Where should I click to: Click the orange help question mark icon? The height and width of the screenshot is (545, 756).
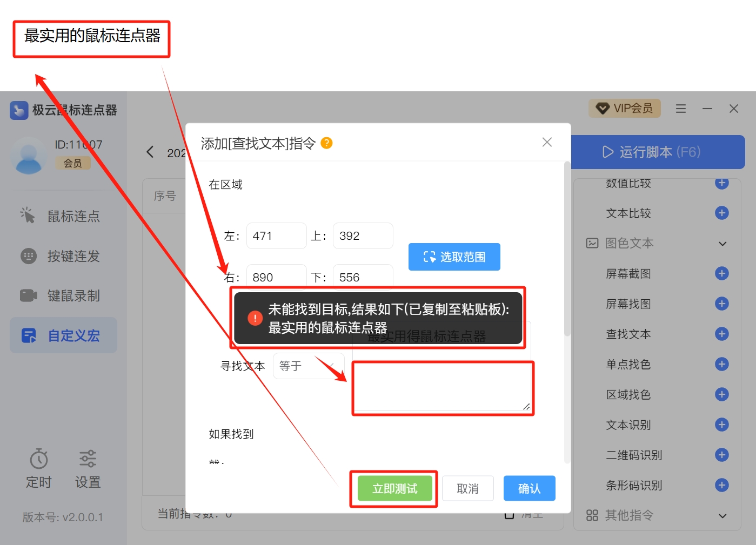click(x=326, y=143)
